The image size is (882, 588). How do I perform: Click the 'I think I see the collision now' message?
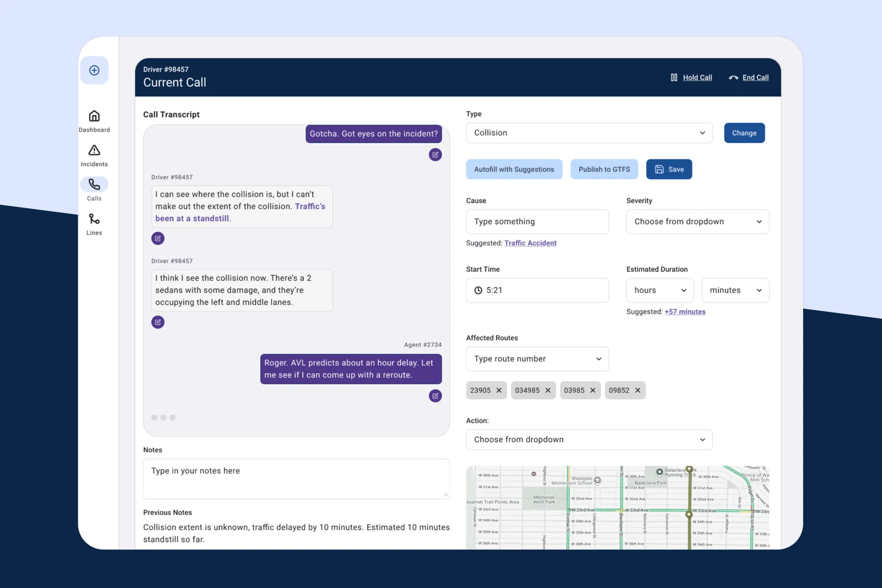[x=242, y=290]
